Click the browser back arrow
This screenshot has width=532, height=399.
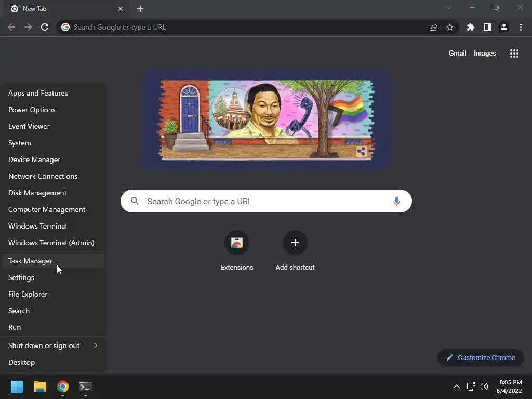tap(11, 27)
